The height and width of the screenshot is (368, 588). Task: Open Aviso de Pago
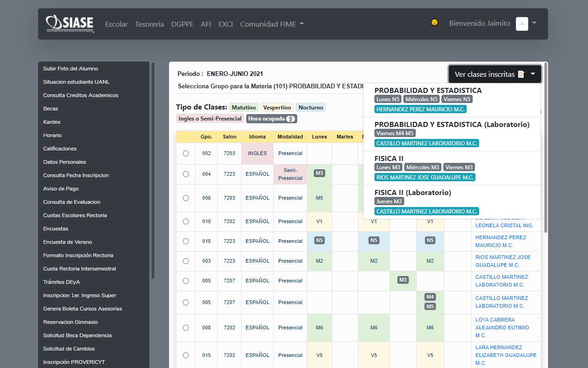[94, 189]
